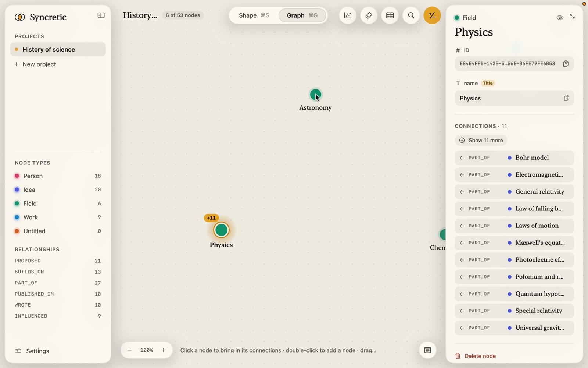The width and height of the screenshot is (588, 368).
Task: Filter by PROPOSED relationship
Action: (x=58, y=261)
